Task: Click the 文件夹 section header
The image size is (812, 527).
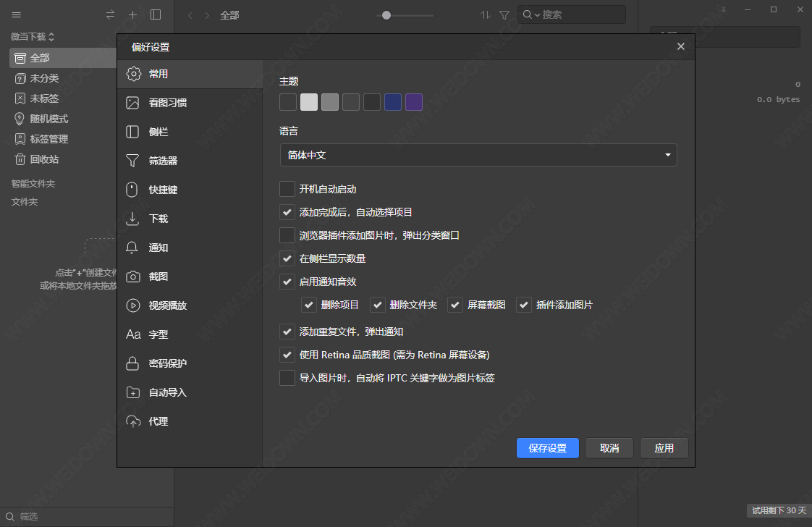Action: point(25,201)
